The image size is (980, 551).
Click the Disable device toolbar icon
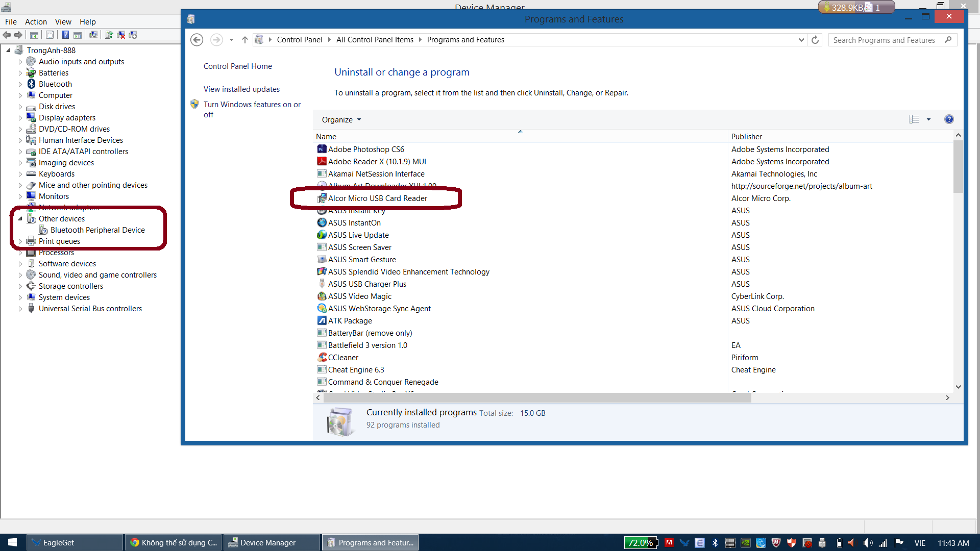click(x=133, y=35)
